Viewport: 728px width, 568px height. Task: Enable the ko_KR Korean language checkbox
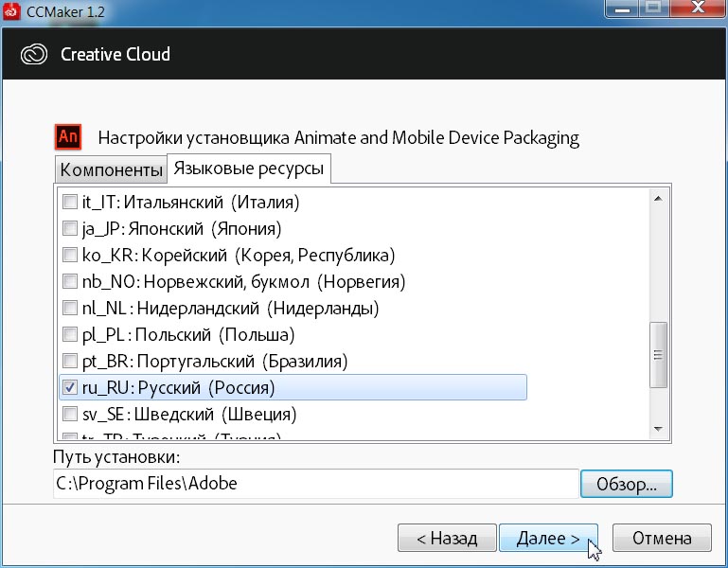(70, 255)
